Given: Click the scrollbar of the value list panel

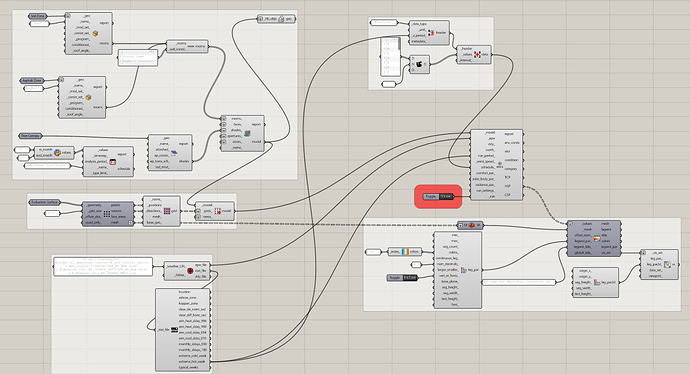Looking at the screenshot, I should click(399, 44).
